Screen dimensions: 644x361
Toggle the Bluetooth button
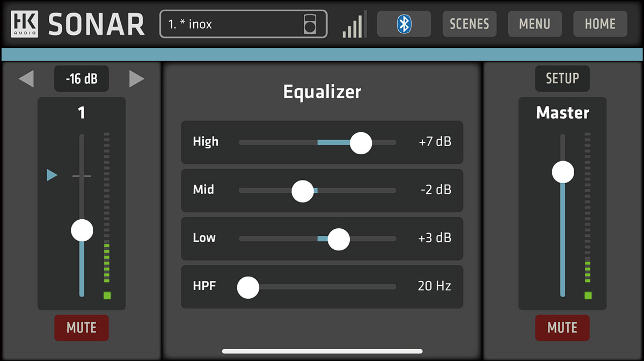click(404, 24)
